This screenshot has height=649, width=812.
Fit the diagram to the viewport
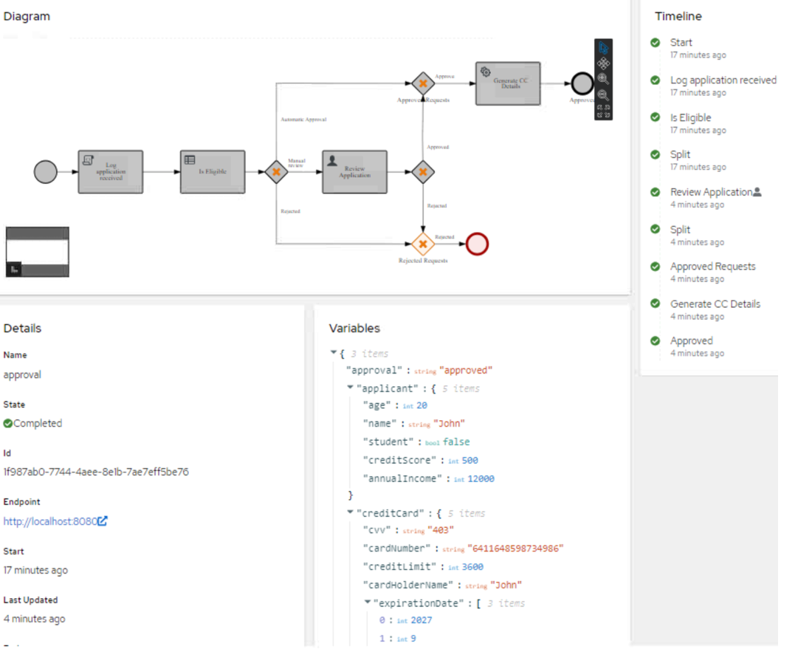(x=603, y=111)
